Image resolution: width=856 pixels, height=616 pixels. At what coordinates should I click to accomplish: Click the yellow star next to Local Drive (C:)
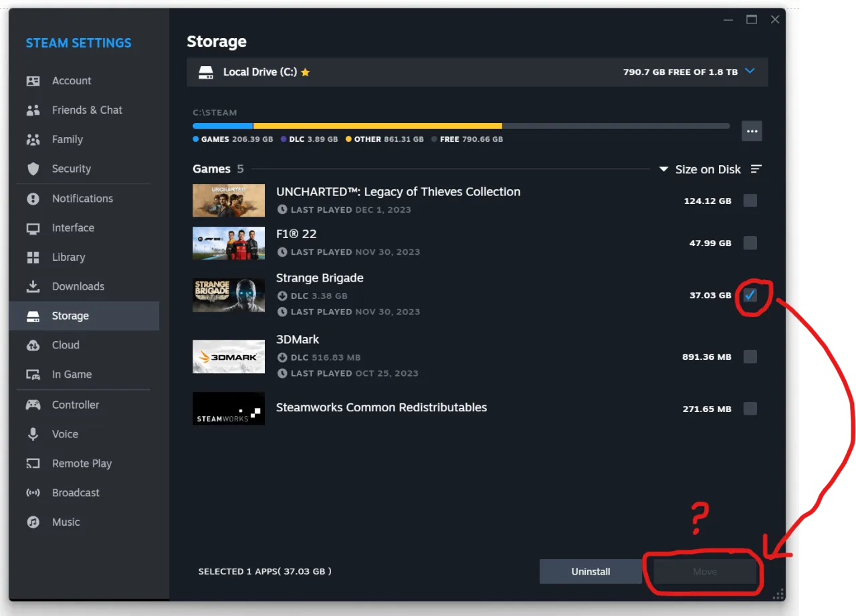point(306,72)
